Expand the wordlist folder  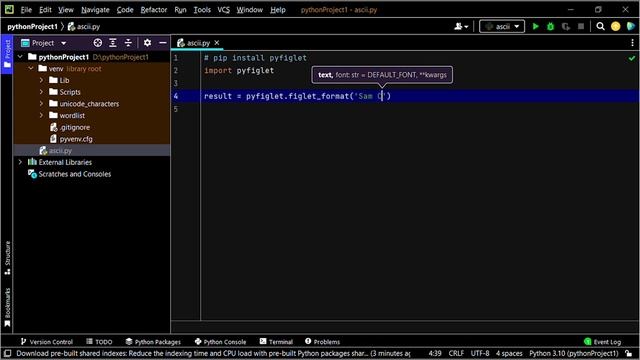[41, 116]
